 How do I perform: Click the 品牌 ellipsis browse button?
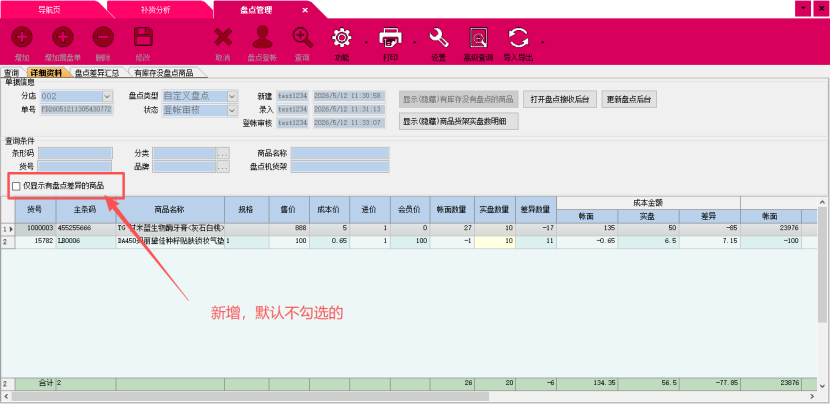coord(223,167)
